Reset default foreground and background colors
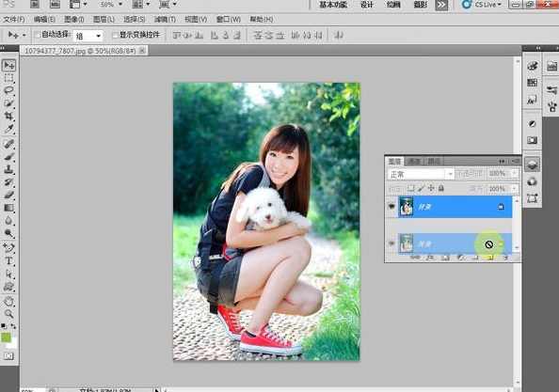559x392 pixels. (x=4, y=326)
